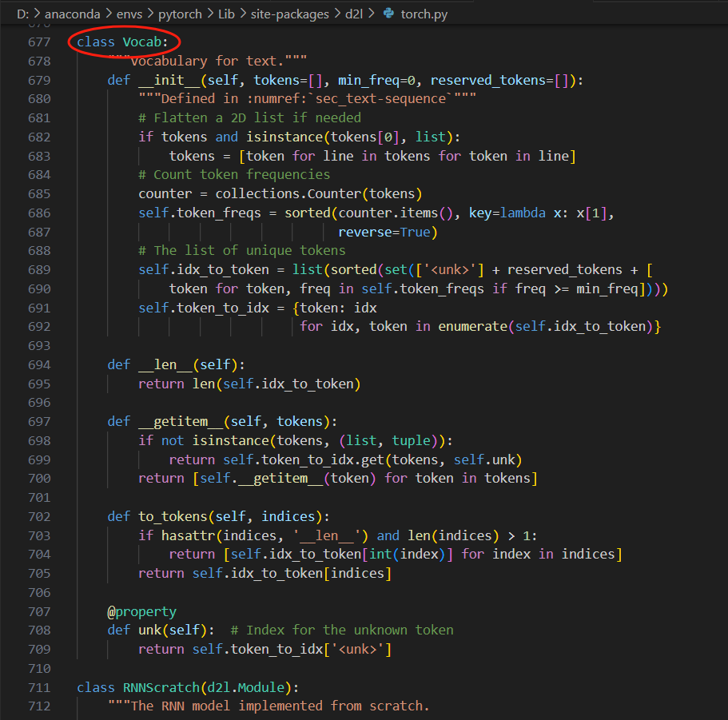Click the __getitem__ method definition name
Screen dimensions: 728x720
(181, 421)
